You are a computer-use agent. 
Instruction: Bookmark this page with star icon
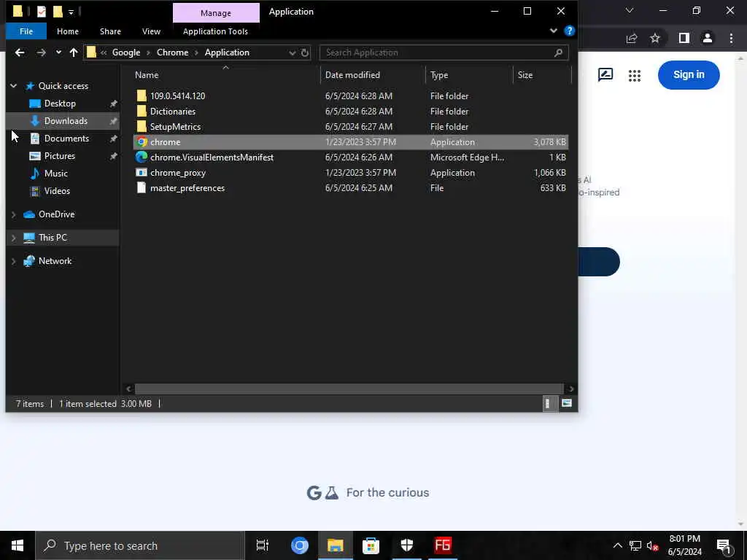[x=655, y=38]
